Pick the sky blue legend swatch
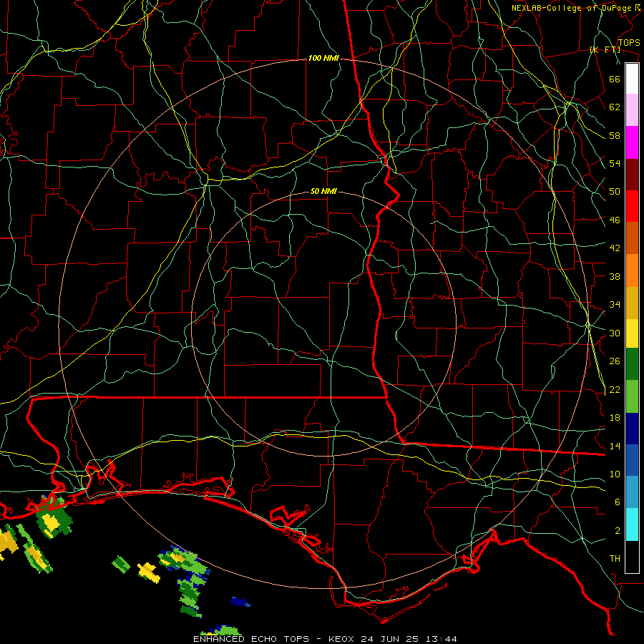The width and height of the screenshot is (644, 644). [x=632, y=492]
